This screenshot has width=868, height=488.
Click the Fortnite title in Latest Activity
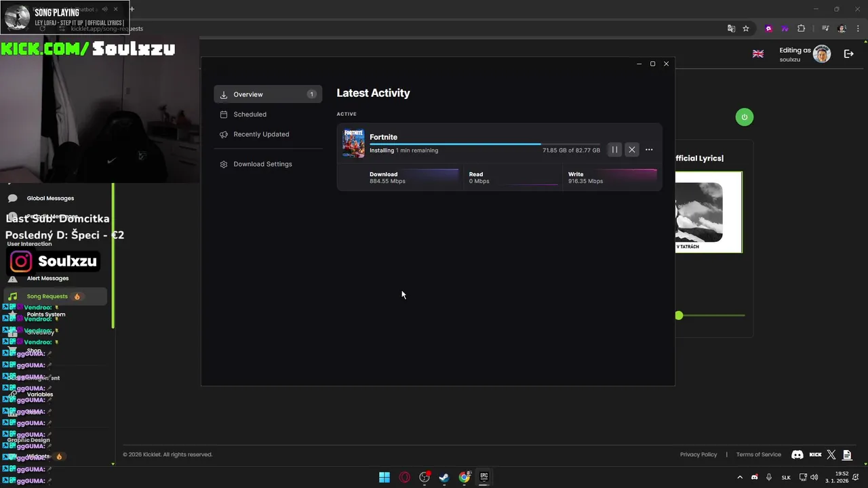pos(383,137)
